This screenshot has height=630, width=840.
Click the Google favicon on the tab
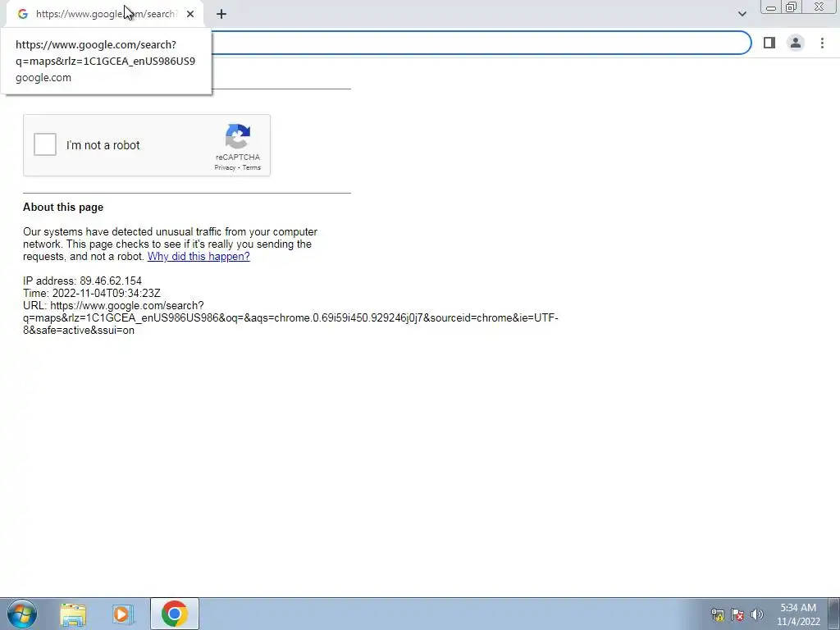[x=22, y=14]
